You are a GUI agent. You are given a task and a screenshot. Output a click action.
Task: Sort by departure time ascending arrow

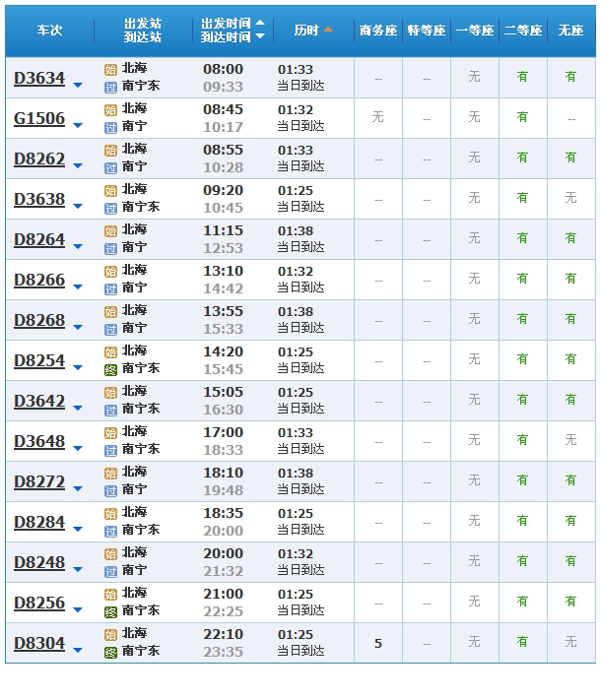click(x=260, y=23)
